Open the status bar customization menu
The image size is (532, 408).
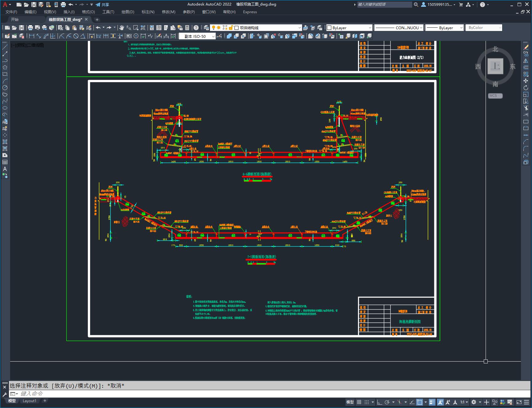[527, 402]
